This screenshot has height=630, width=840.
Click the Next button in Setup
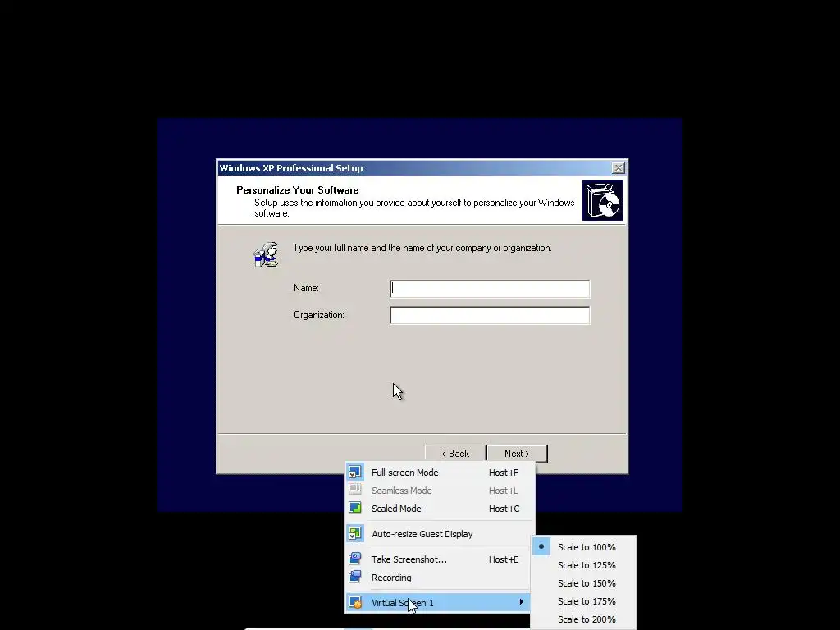click(x=517, y=453)
